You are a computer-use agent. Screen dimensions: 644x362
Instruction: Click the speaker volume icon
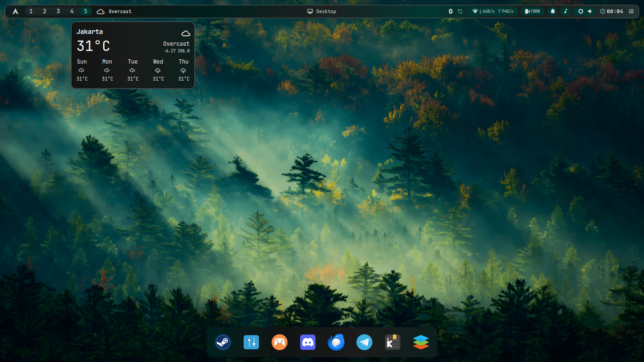point(590,11)
